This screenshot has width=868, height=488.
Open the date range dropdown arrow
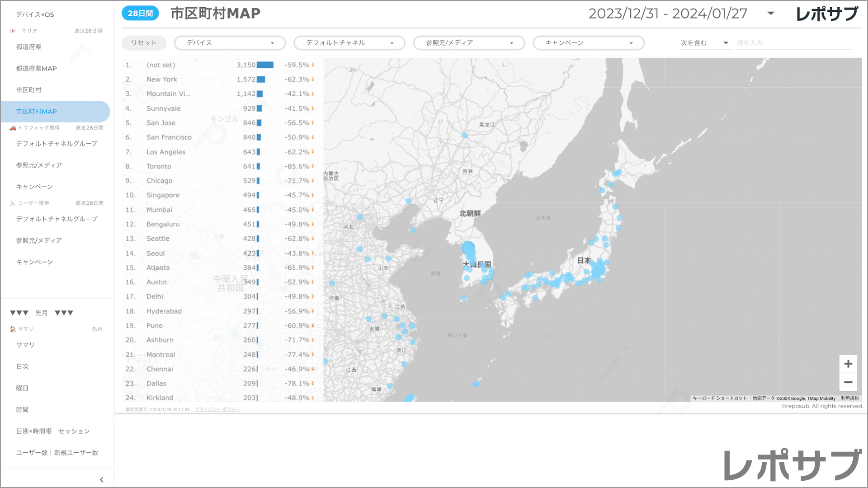point(771,14)
